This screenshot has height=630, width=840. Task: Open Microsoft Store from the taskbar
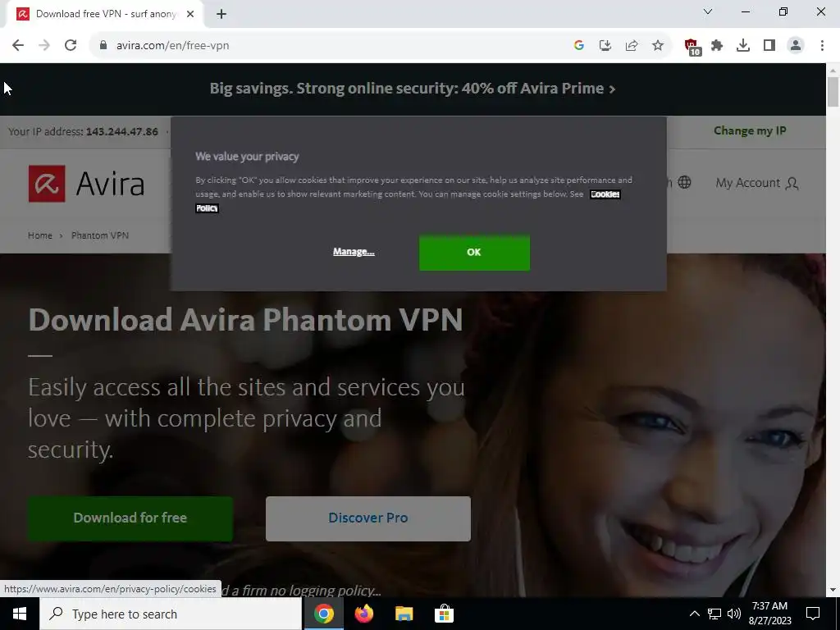click(444, 614)
